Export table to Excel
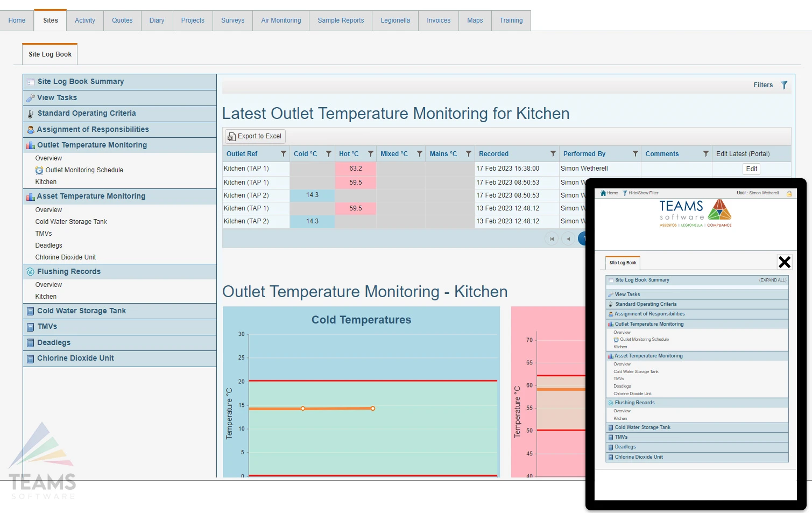The image size is (812, 513). (x=255, y=136)
